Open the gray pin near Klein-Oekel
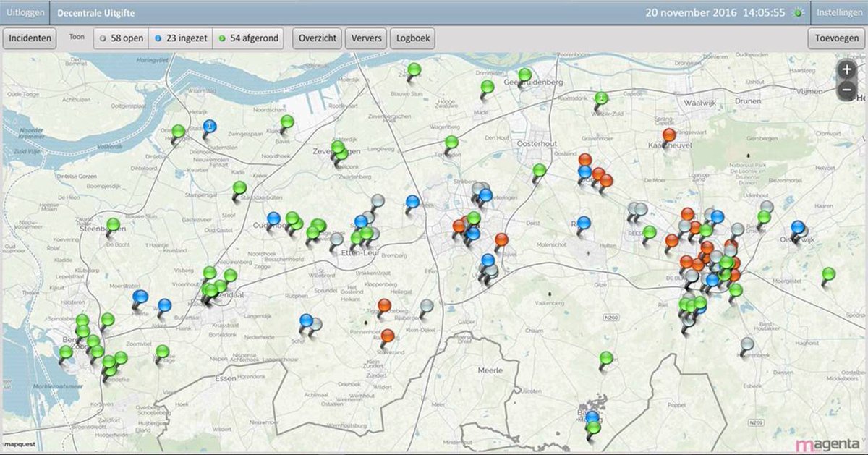 point(427,306)
